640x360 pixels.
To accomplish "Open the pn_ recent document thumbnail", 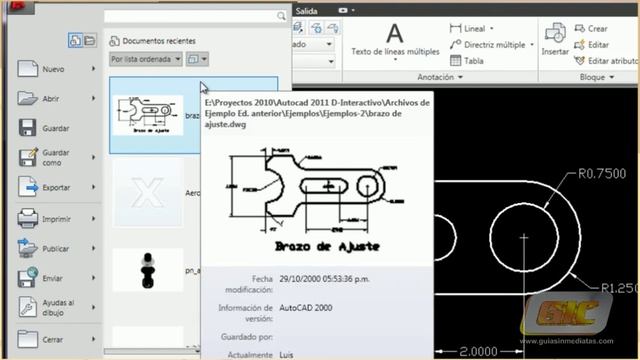I will pos(148,270).
